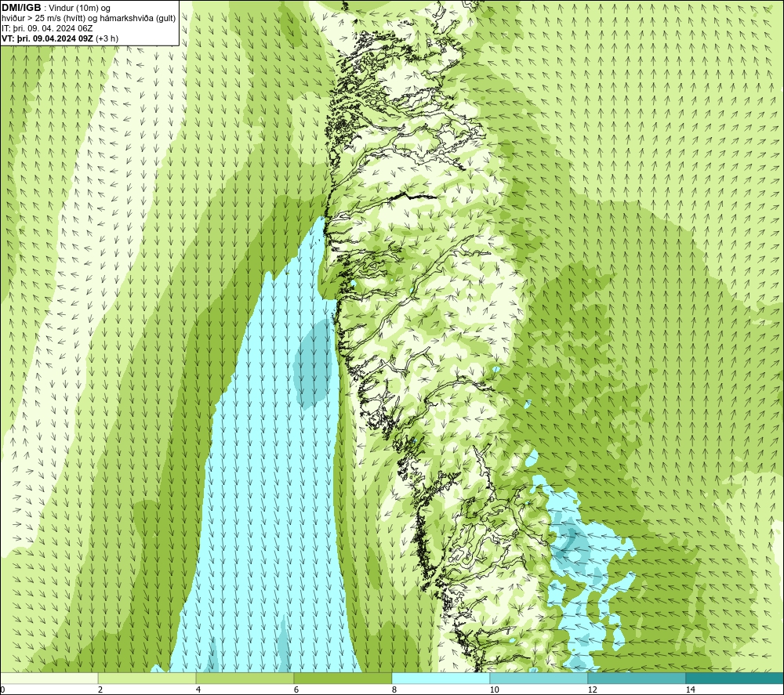Click the 8-10 m/s light cyan color band
The image size is (784, 695).
coord(441,678)
